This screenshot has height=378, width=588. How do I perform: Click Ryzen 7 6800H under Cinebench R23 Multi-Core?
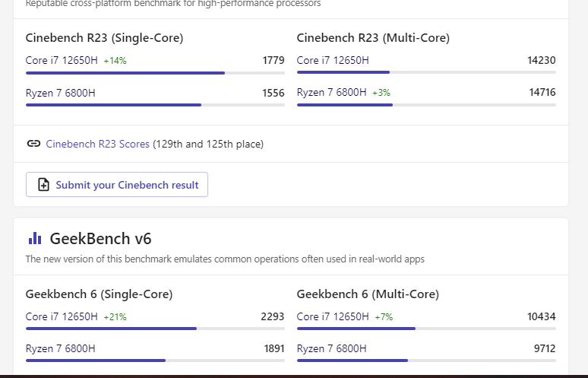(x=332, y=93)
